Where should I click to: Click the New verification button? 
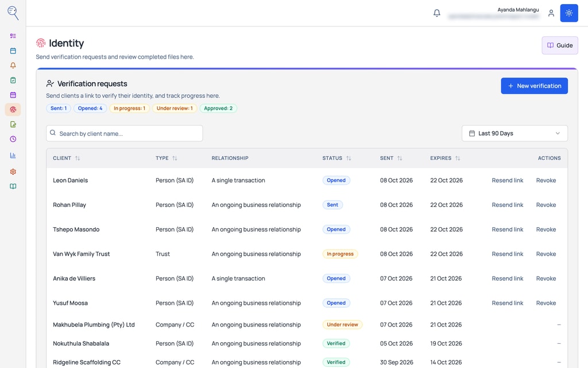pyautogui.click(x=534, y=86)
